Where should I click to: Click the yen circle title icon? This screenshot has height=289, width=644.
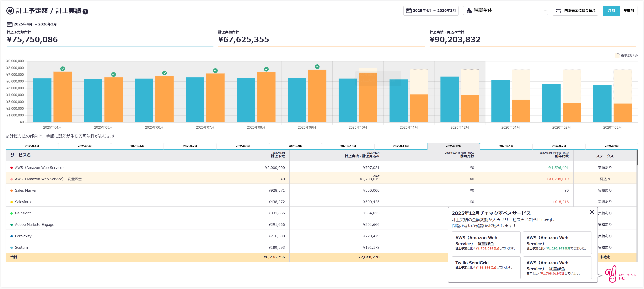[10, 11]
